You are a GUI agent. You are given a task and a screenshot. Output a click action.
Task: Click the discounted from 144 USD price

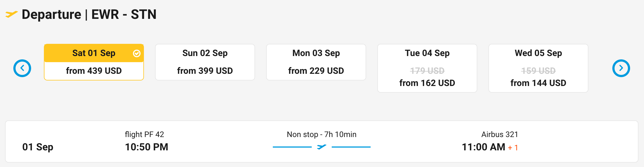tap(538, 83)
